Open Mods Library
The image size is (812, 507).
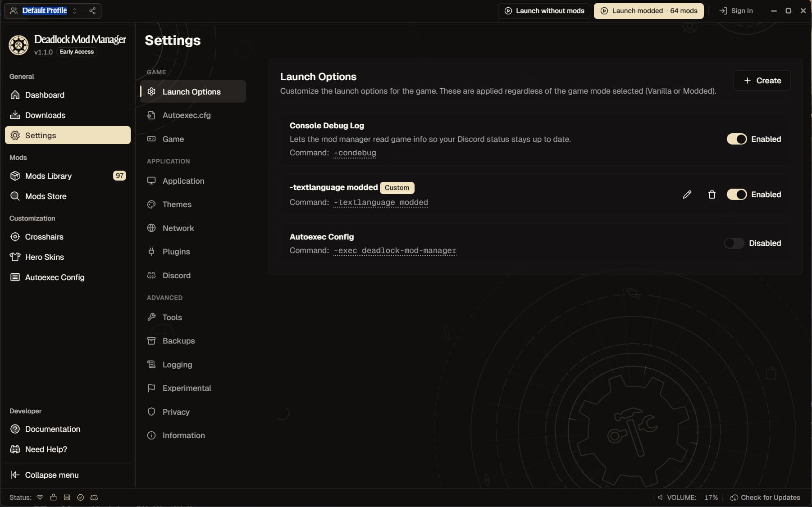pyautogui.click(x=68, y=176)
